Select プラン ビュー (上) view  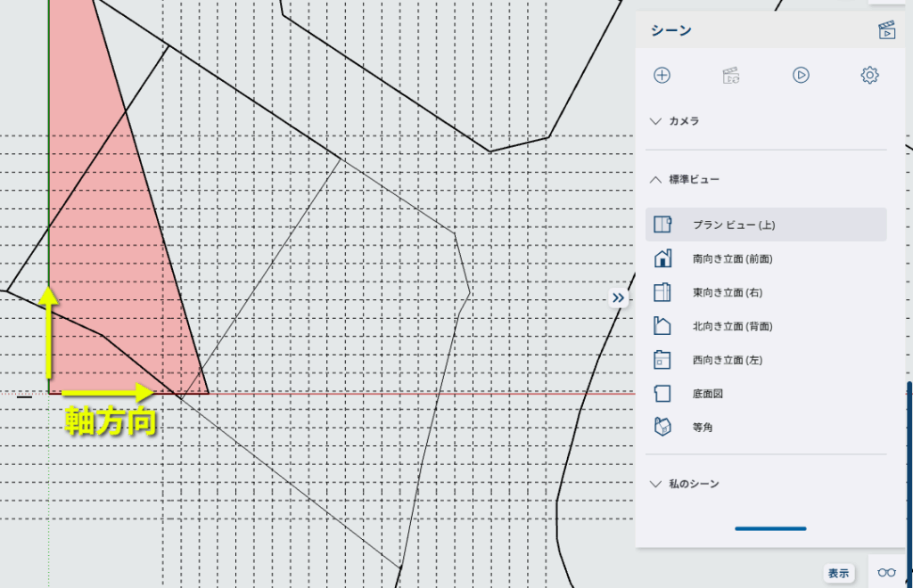(766, 225)
